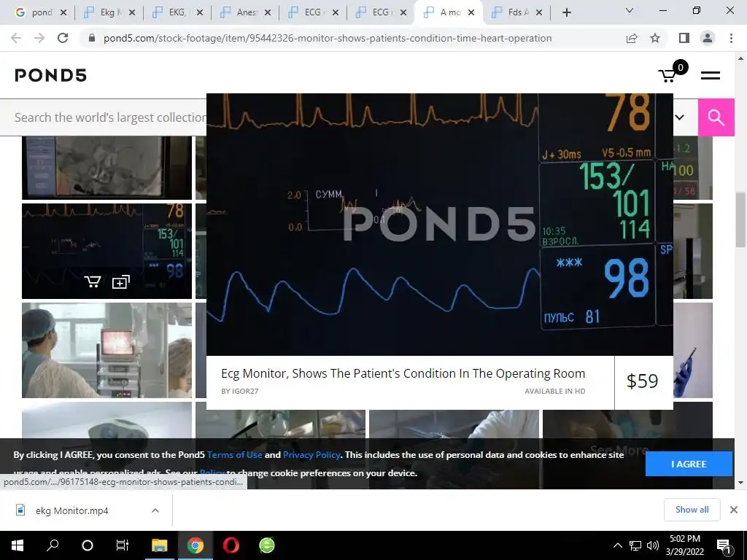Image resolution: width=747 pixels, height=560 pixels.
Task: Open Chrome three-dot menu
Action: [x=731, y=38]
